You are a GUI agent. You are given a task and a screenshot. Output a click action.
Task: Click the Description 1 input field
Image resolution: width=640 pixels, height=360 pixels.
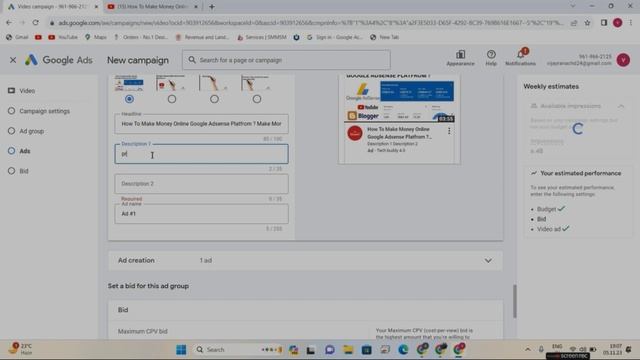(x=202, y=154)
